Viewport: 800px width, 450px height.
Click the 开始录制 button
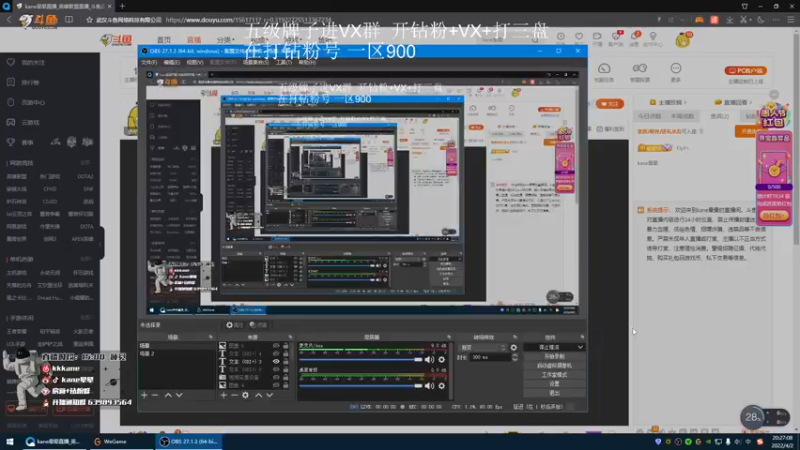554,357
